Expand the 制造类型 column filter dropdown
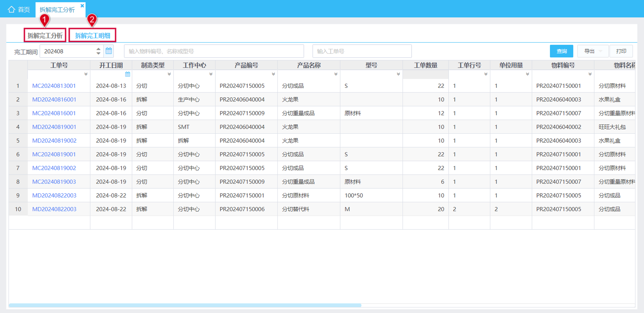 pyautogui.click(x=169, y=74)
